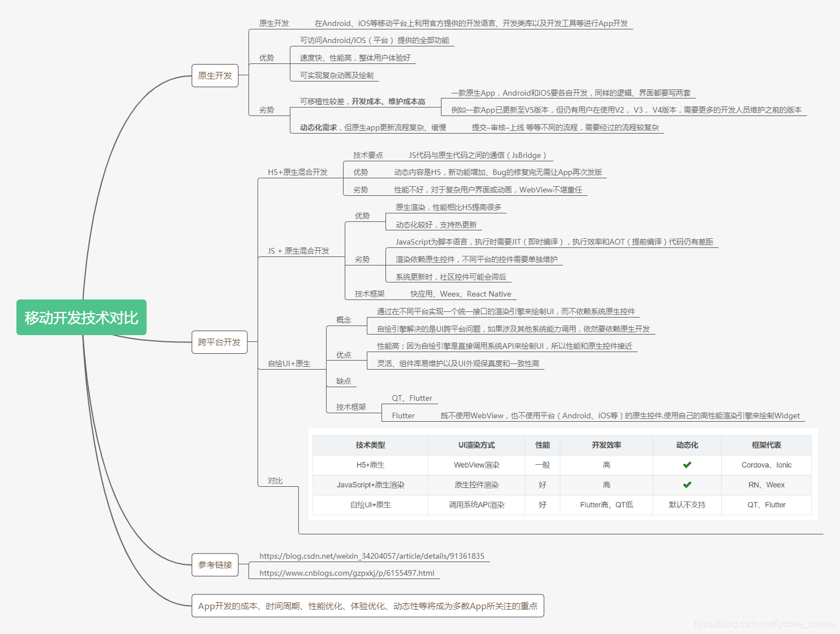Click the 自绘UI+原生 branch node
This screenshot has width=840, height=634.
(x=289, y=363)
